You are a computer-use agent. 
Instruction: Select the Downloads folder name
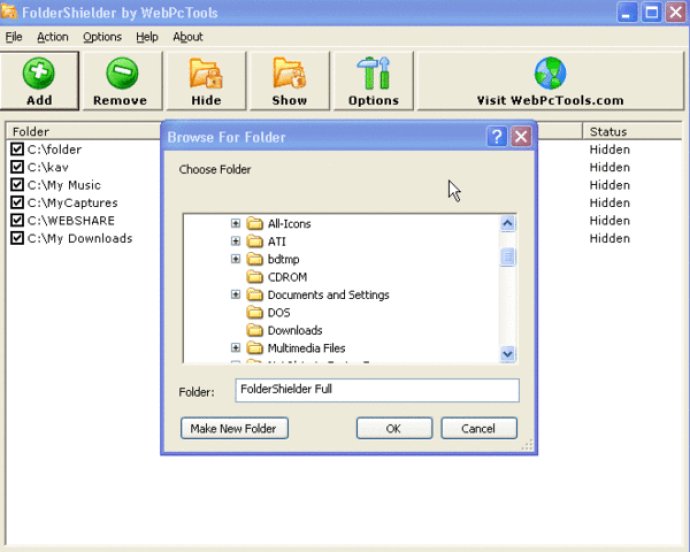pyautogui.click(x=295, y=330)
